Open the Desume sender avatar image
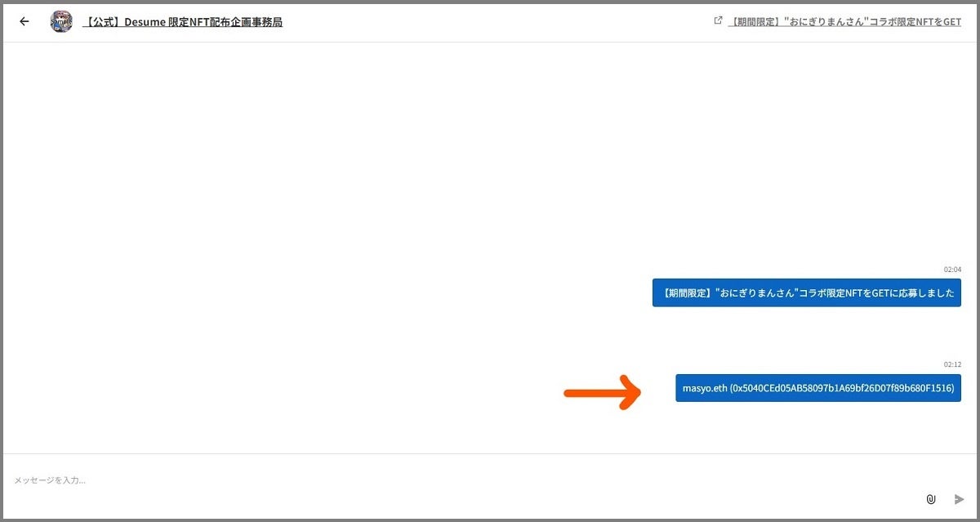This screenshot has width=980, height=522. coord(61,22)
